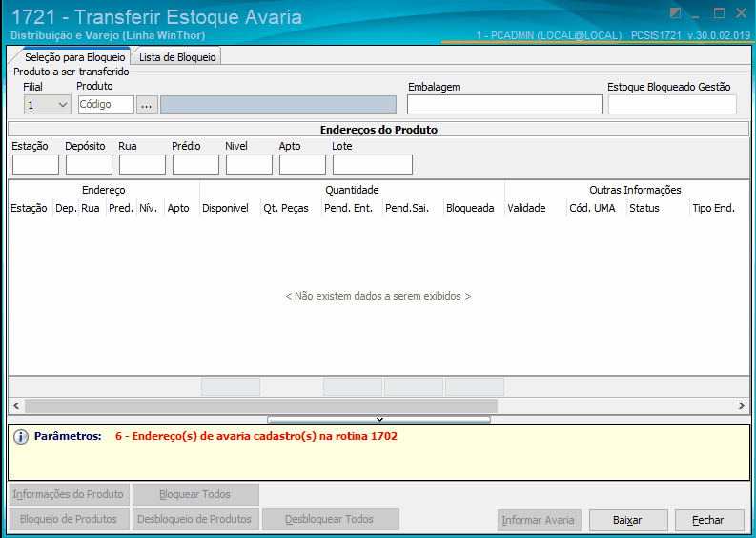Click the Depósito filter field
Image resolution: width=756 pixels, height=538 pixels.
[90, 164]
